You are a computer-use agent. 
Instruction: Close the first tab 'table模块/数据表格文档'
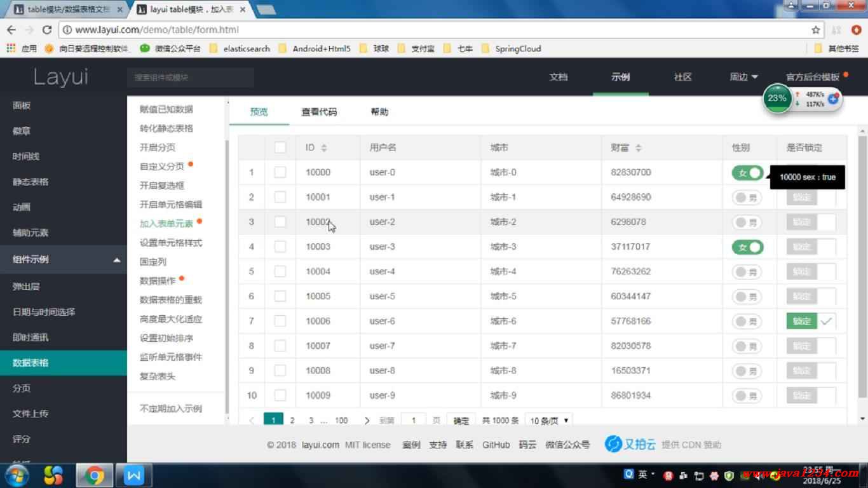click(120, 10)
